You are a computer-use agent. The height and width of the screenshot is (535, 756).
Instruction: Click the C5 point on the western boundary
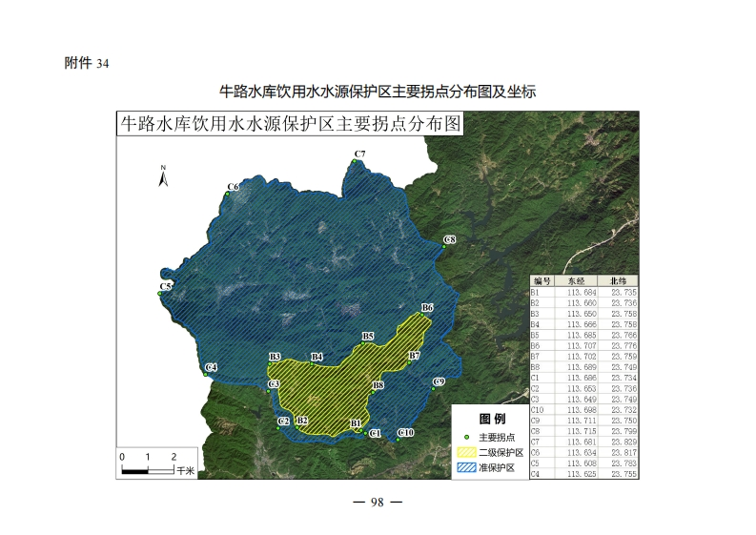point(160,294)
